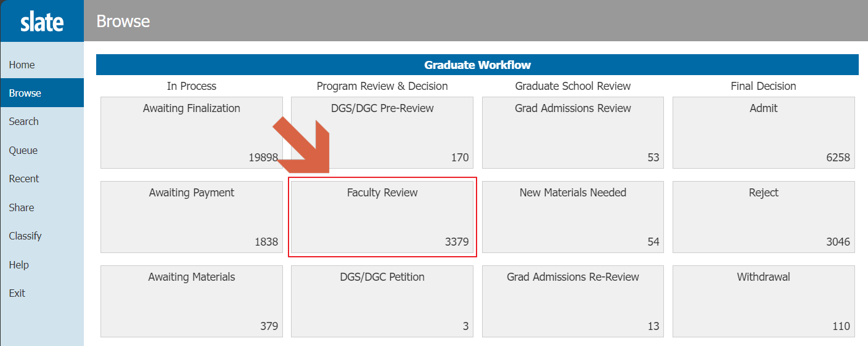Open Queue from the sidebar
868x346 pixels.
coord(23,150)
